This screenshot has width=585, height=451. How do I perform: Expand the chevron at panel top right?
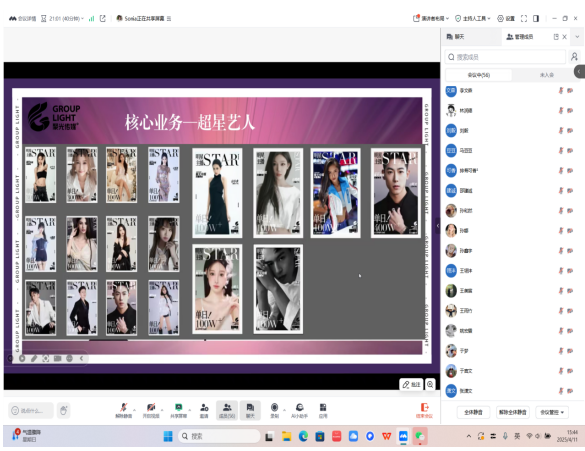[x=577, y=37]
